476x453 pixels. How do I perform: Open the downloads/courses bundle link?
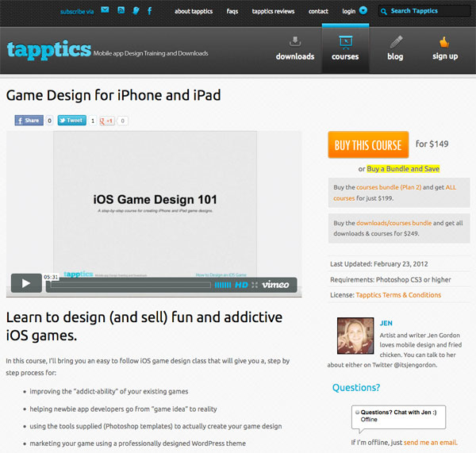tap(393, 223)
